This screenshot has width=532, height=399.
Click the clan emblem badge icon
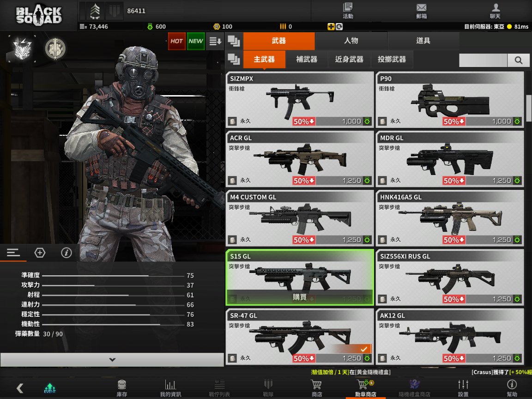click(22, 48)
